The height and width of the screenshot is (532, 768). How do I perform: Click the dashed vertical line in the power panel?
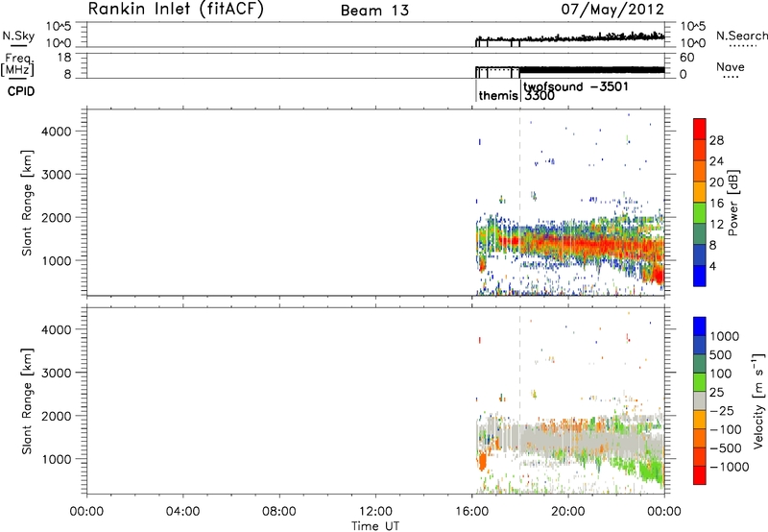point(519,203)
